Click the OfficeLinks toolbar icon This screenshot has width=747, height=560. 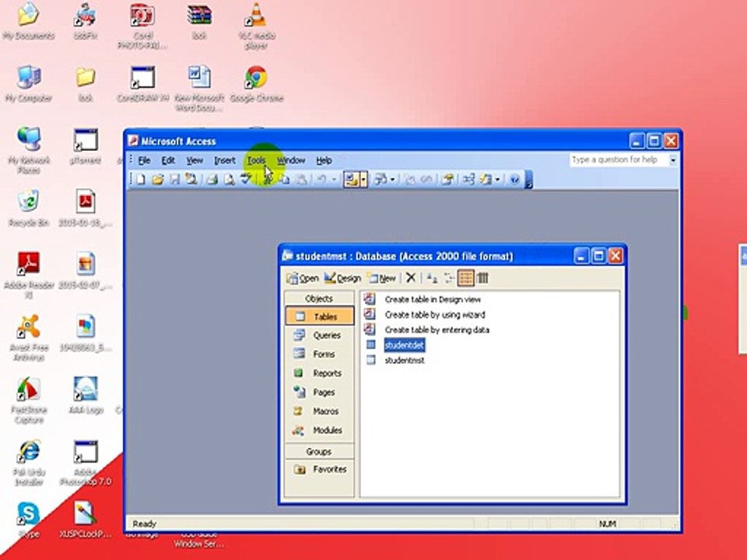[351, 180]
